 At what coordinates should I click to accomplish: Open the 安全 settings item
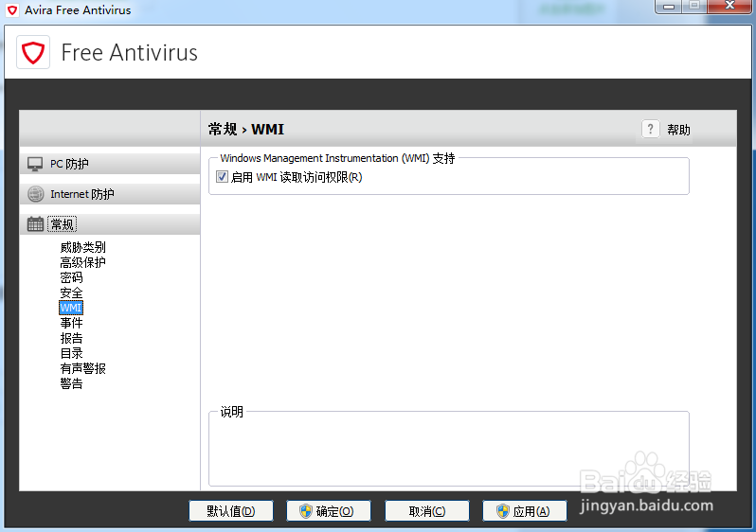coord(71,293)
